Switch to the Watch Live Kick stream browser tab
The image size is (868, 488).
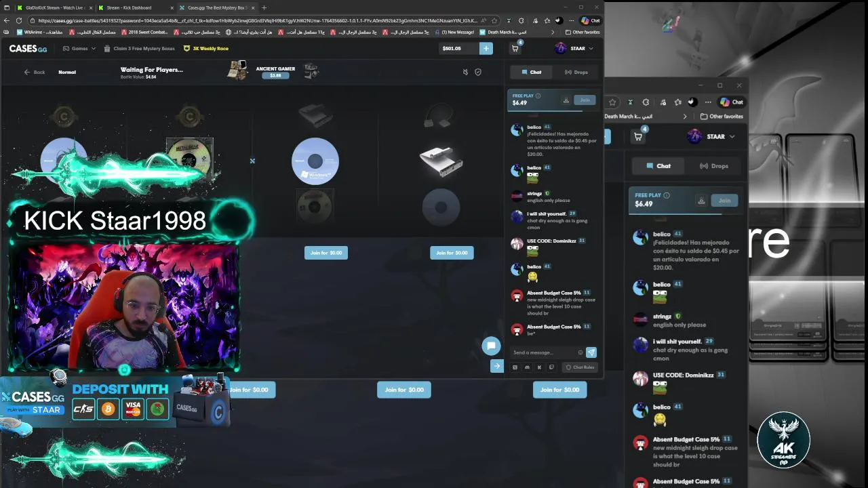pos(54,7)
